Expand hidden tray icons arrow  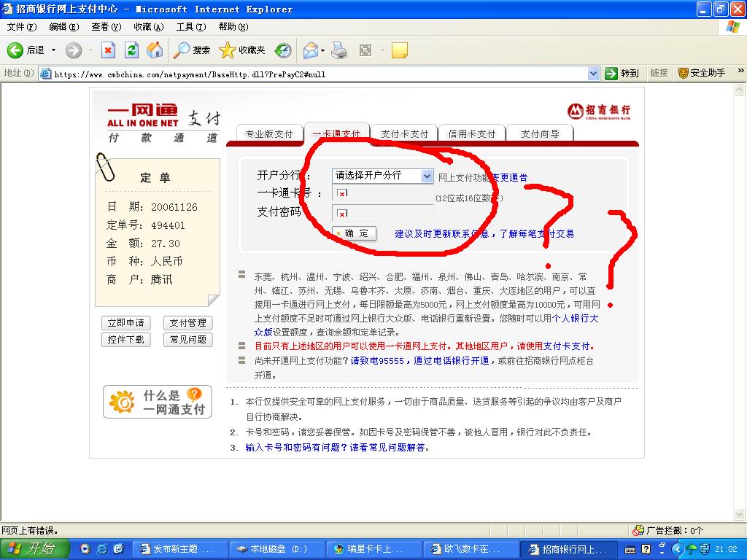click(677, 549)
